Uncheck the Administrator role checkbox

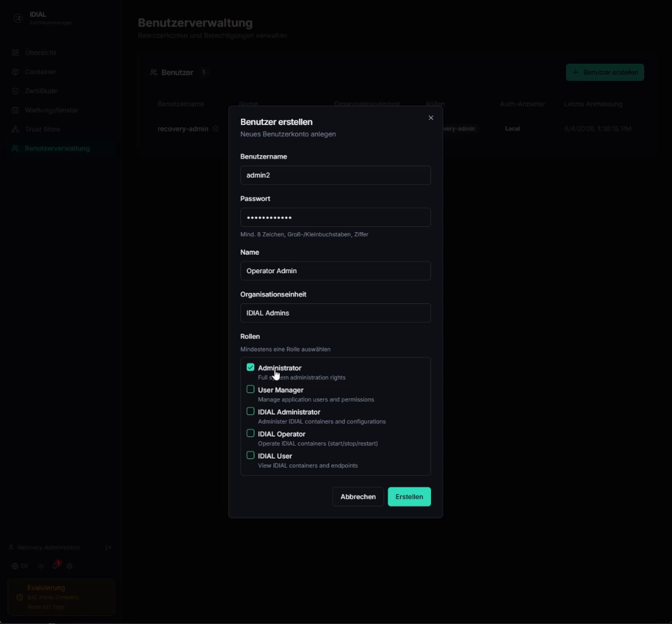pos(250,368)
